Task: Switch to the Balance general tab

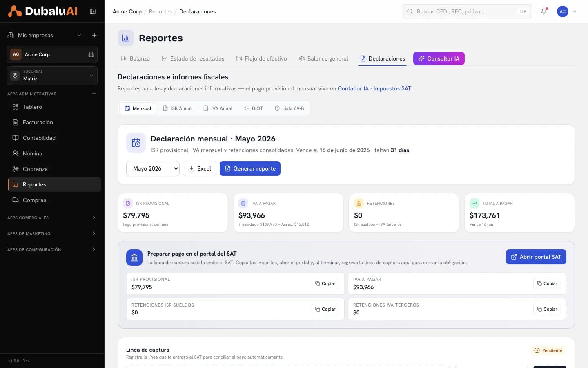Action: point(323,58)
